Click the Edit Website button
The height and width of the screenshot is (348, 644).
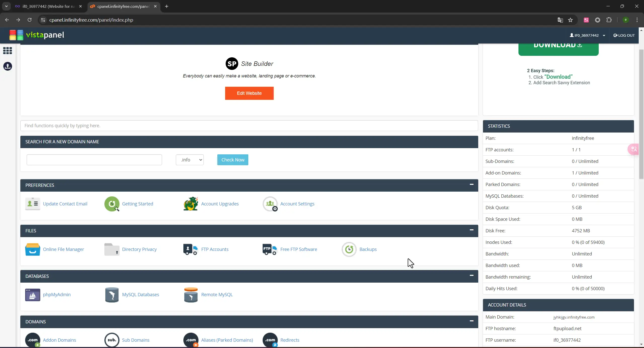[249, 93]
